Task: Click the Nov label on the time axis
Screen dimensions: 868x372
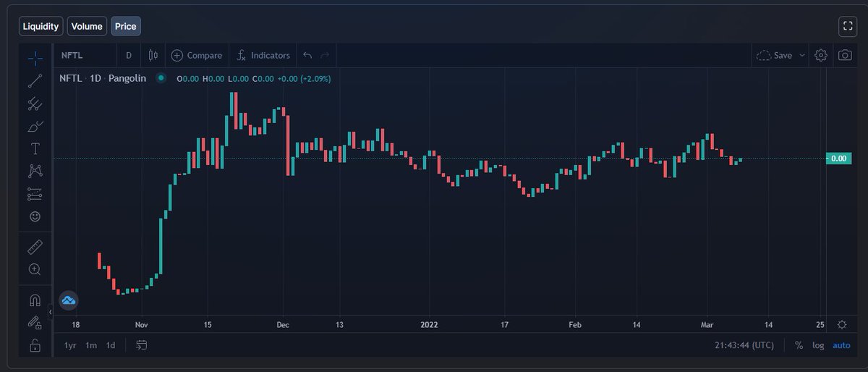Action: tap(142, 324)
